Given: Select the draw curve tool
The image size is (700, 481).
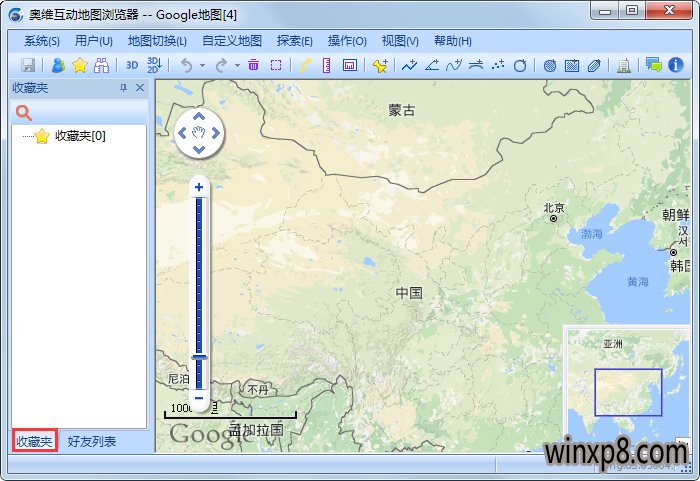Looking at the screenshot, I should (x=454, y=65).
